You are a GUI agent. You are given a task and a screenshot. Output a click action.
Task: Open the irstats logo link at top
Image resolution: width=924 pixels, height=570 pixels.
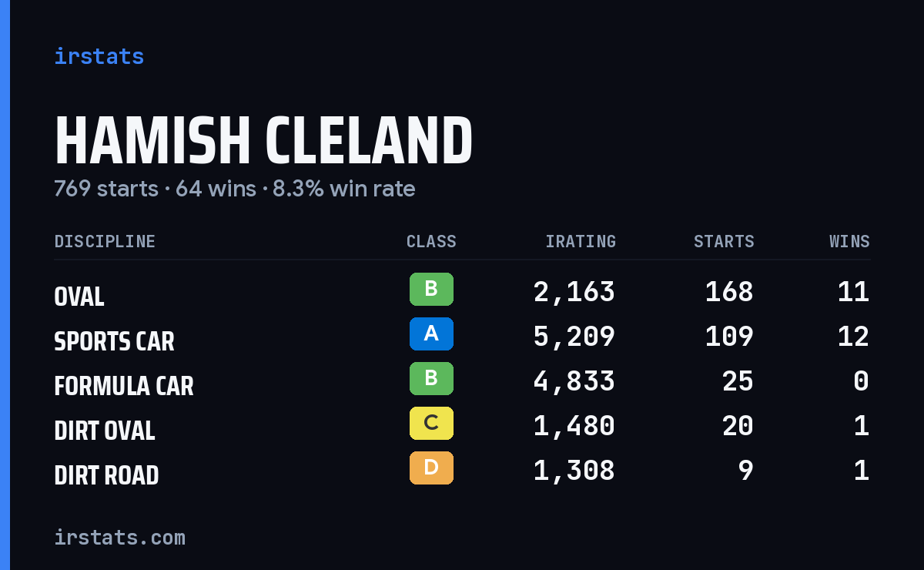99,56
